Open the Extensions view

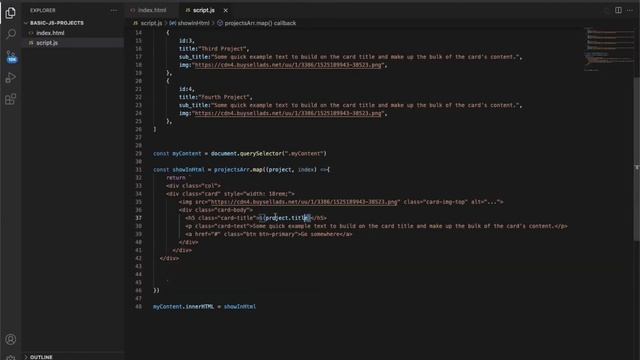click(11, 99)
